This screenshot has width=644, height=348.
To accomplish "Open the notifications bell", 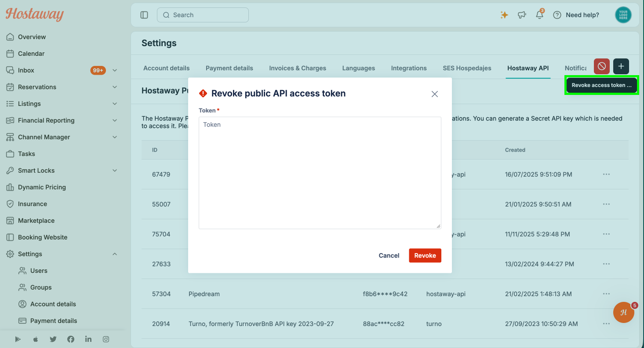I will pos(539,15).
